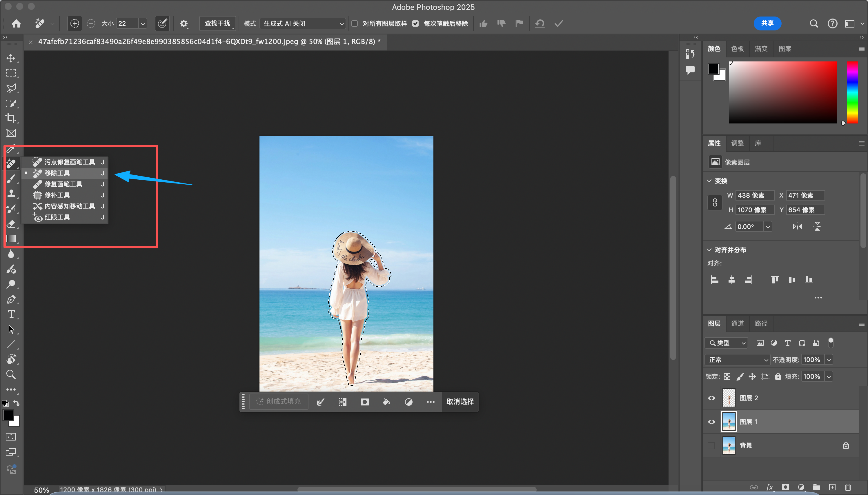Enable Sample All Layers checkbox
Viewport: 868px width, 495px height.
355,23
